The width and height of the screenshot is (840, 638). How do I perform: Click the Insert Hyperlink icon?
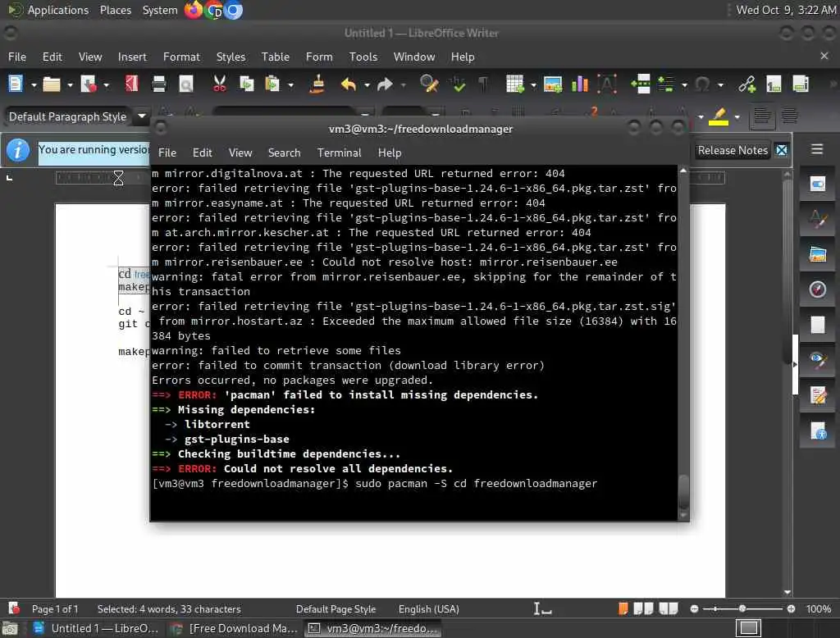pyautogui.click(x=746, y=84)
